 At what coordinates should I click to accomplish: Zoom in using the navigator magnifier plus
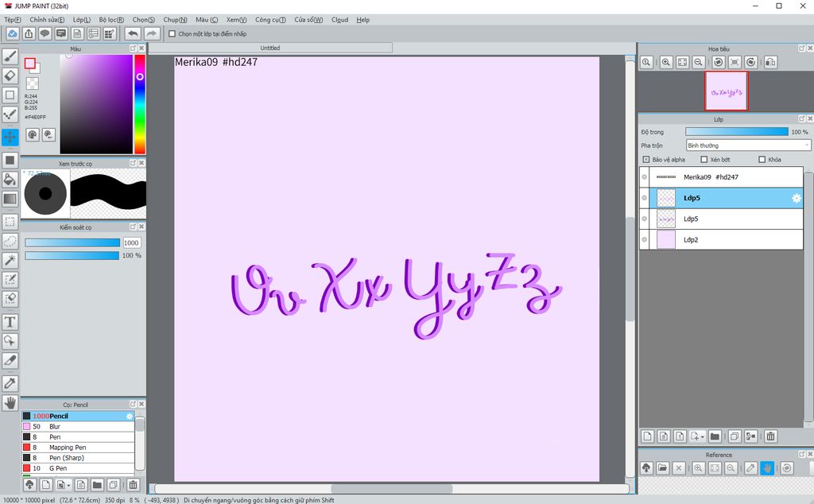tap(666, 62)
